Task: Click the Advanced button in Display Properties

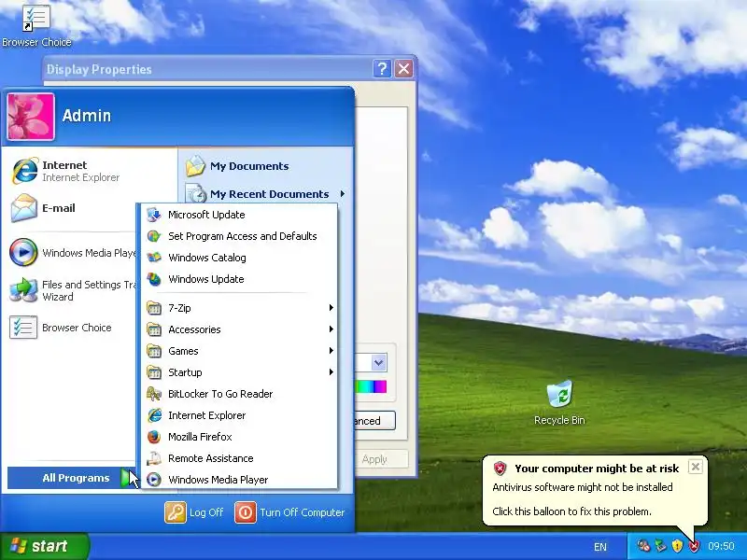Action: (x=374, y=421)
